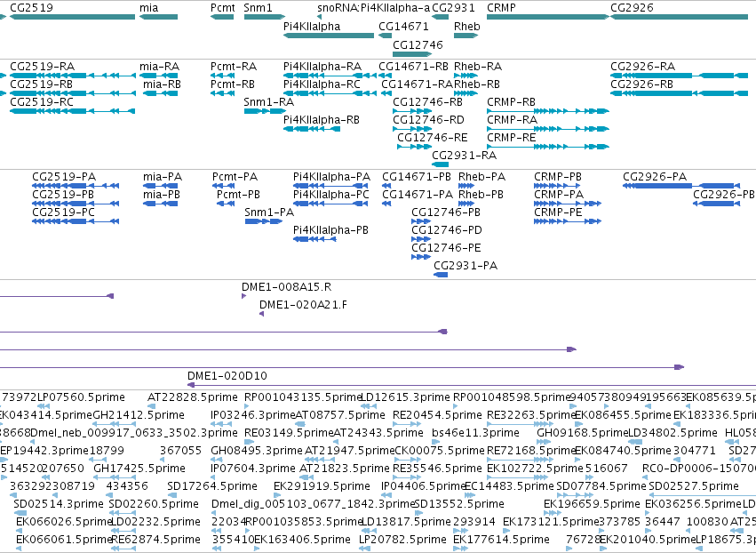Click the AT22828.5prime EST label
Screen dimensions: 756x553
(x=193, y=397)
